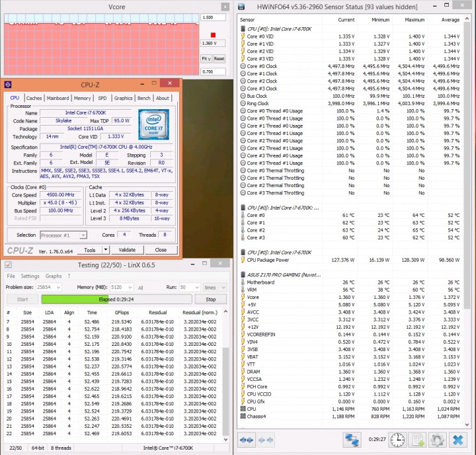Click the GFlops column header in LinX
476x455 pixels.
coord(122,312)
